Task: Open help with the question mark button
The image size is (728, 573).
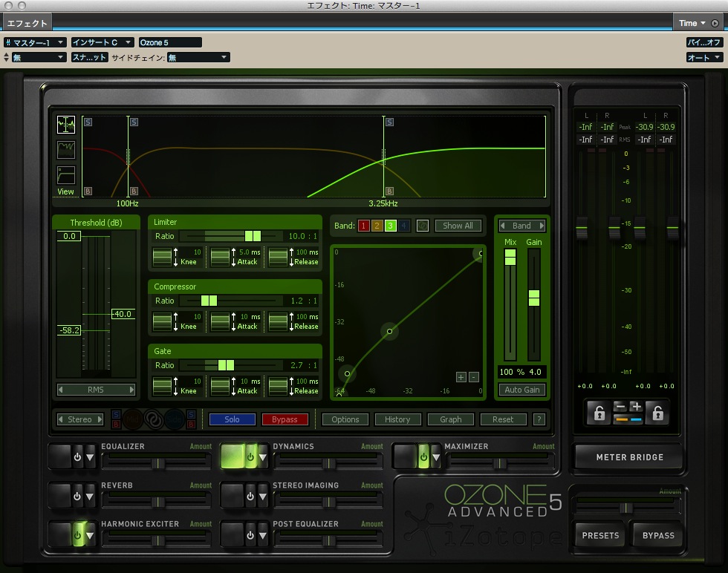Action: point(539,419)
